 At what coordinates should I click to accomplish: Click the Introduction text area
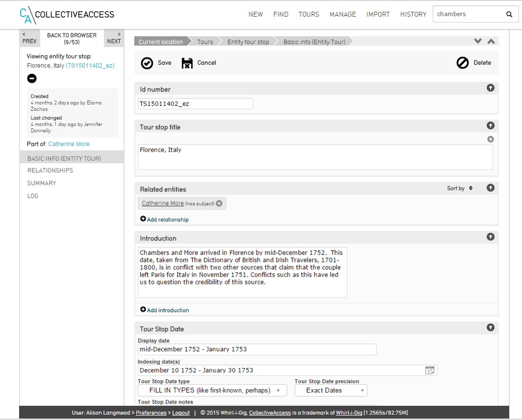click(242, 272)
